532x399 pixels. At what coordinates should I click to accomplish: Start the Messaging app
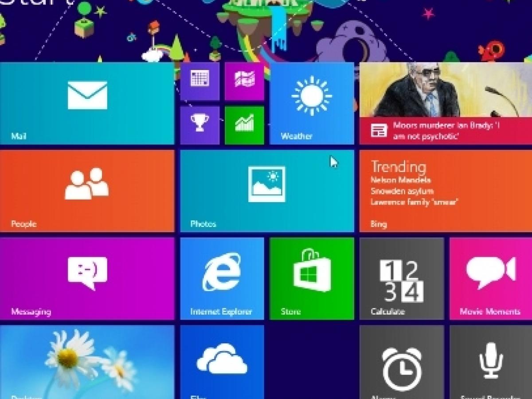point(87,279)
